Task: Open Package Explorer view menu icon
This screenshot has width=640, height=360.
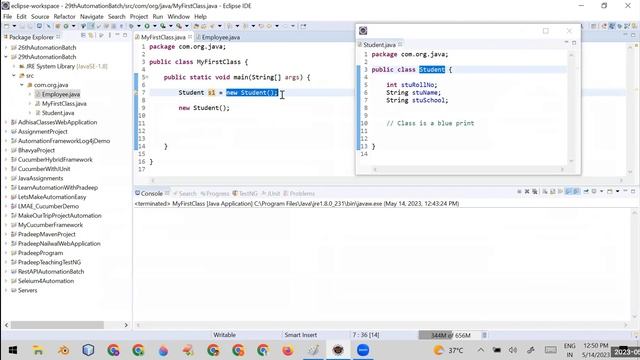Action: pyautogui.click(x=110, y=36)
